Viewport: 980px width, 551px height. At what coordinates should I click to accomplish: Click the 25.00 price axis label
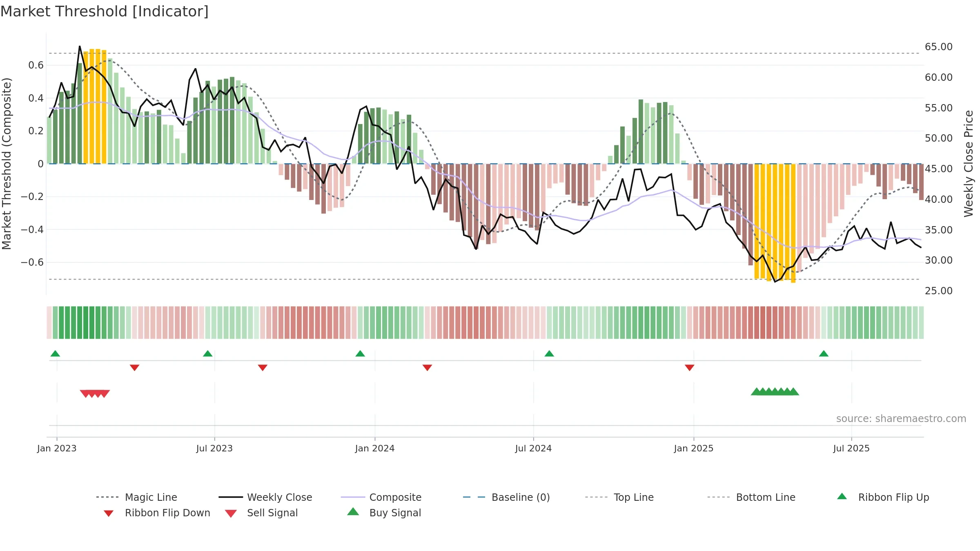tap(938, 291)
